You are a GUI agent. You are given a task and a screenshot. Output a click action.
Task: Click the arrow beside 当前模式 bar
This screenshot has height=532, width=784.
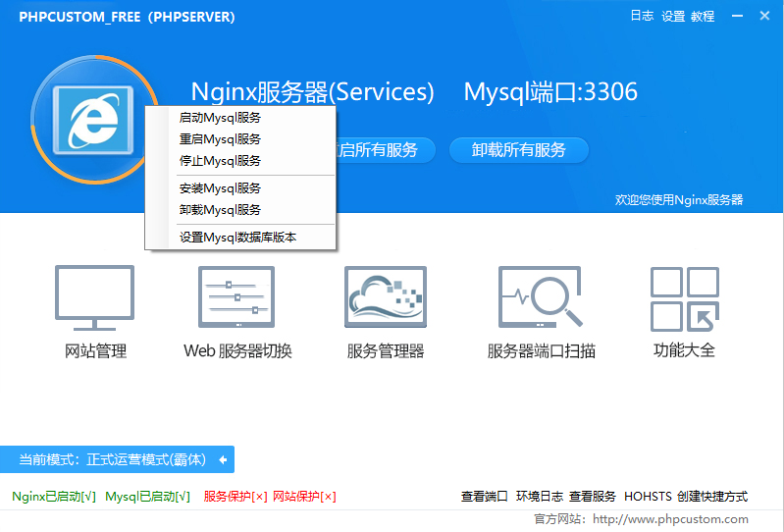[223, 459]
